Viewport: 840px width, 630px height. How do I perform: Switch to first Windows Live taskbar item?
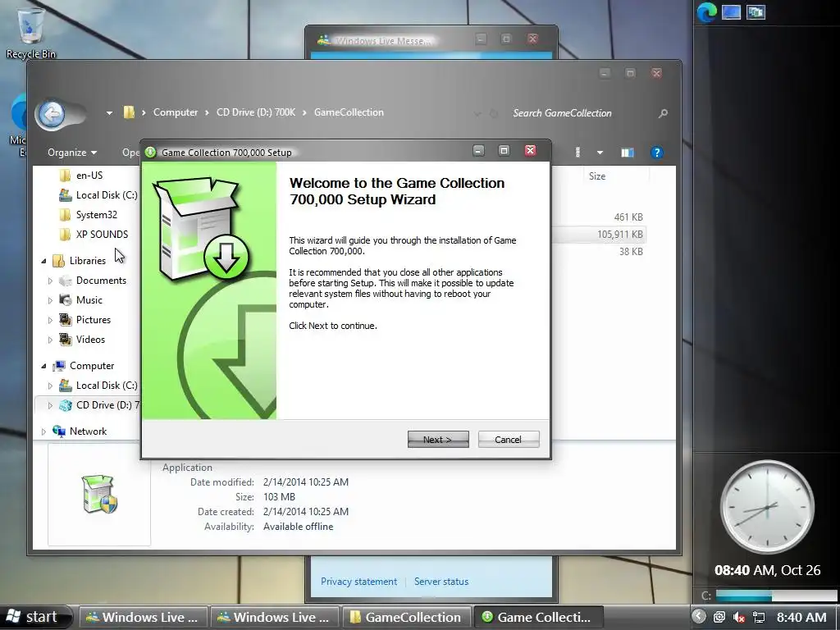tap(143, 617)
